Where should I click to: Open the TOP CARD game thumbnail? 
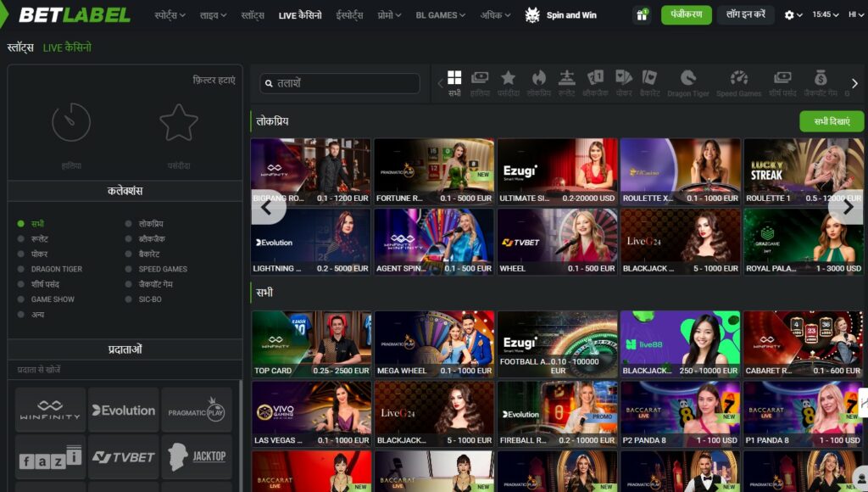(311, 344)
